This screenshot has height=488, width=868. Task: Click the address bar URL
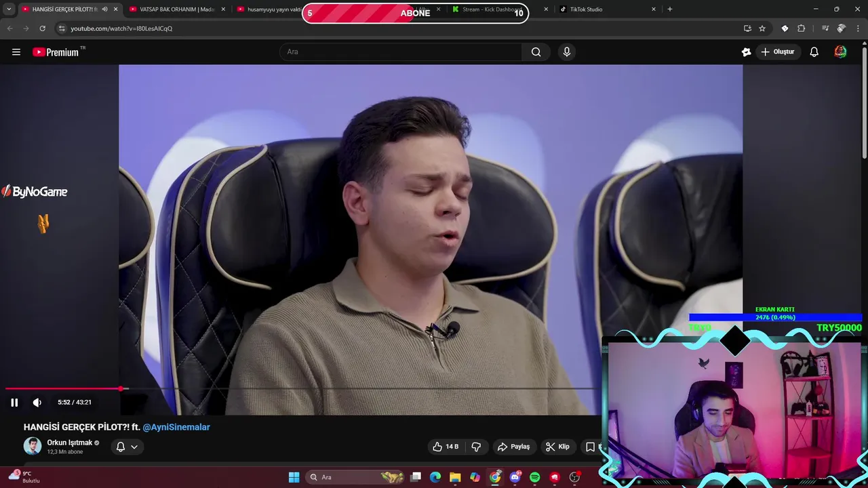point(121,28)
